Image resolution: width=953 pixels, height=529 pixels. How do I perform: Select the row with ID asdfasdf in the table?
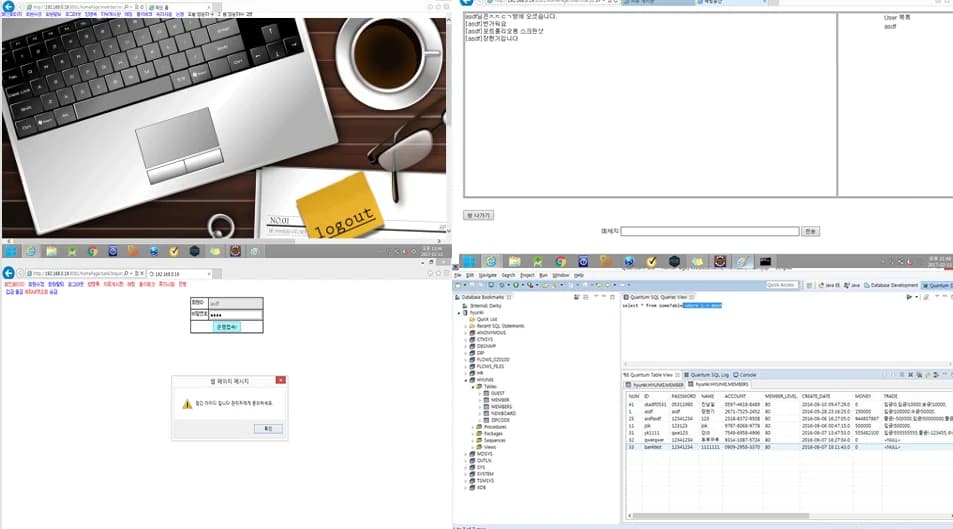click(x=789, y=419)
